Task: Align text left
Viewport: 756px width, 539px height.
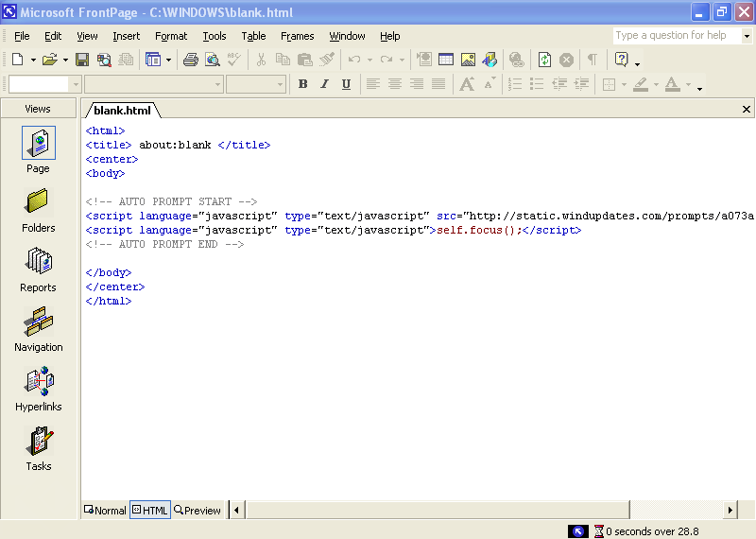Action: [372, 84]
